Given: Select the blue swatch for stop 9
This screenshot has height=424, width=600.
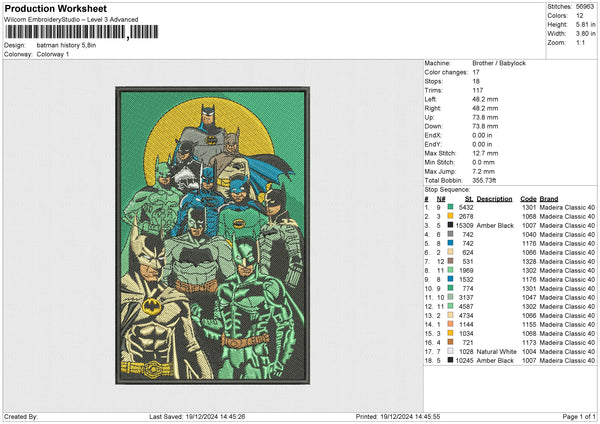Looking at the screenshot, I should (450, 279).
